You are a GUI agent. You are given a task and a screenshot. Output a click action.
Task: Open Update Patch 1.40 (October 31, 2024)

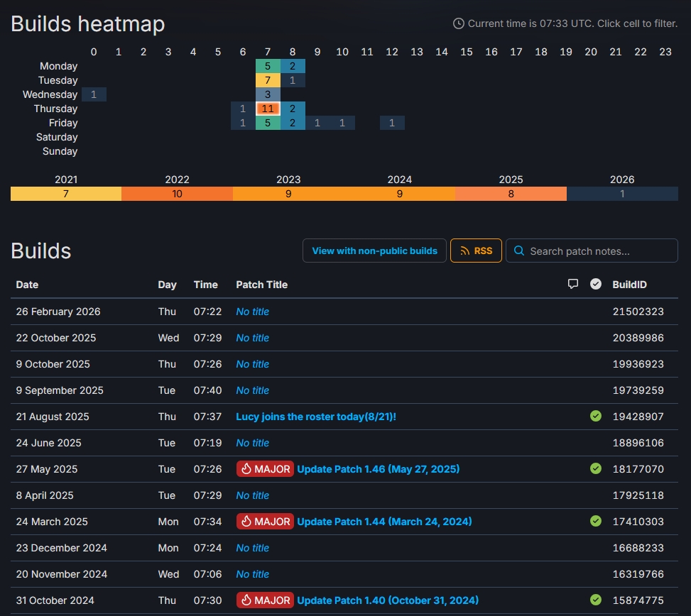click(388, 600)
